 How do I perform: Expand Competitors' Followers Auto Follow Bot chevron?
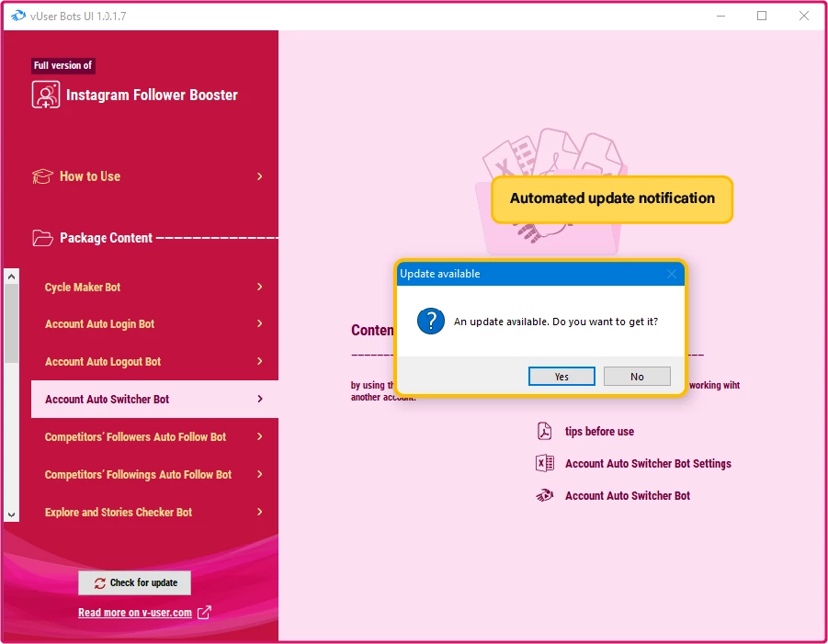tap(260, 436)
